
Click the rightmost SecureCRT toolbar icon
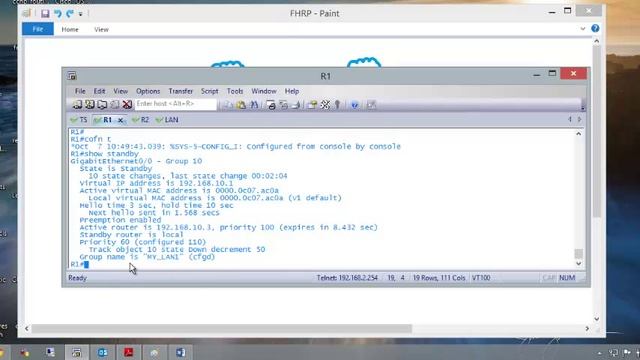[x=371, y=105]
